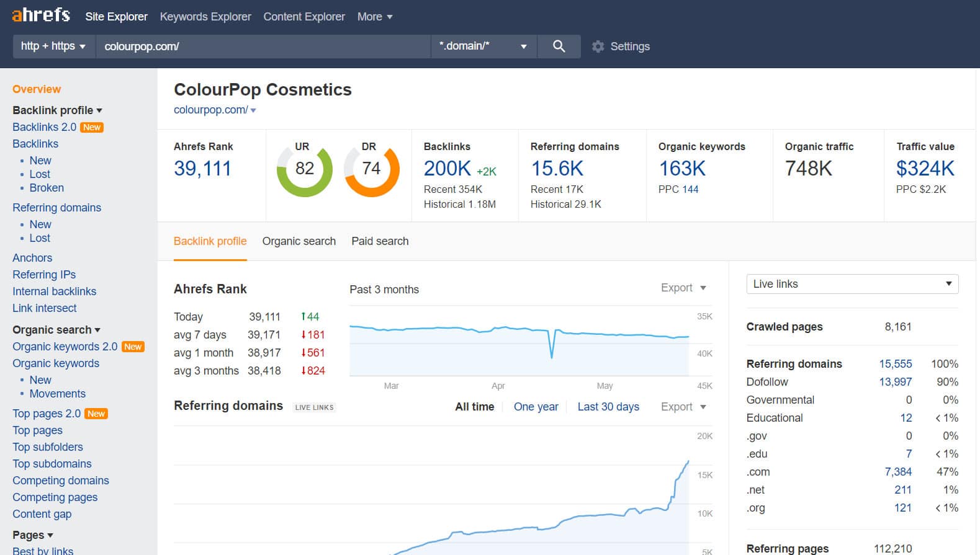The width and height of the screenshot is (980, 555).
Task: Click the .edu domains count 7
Action: tap(909, 454)
